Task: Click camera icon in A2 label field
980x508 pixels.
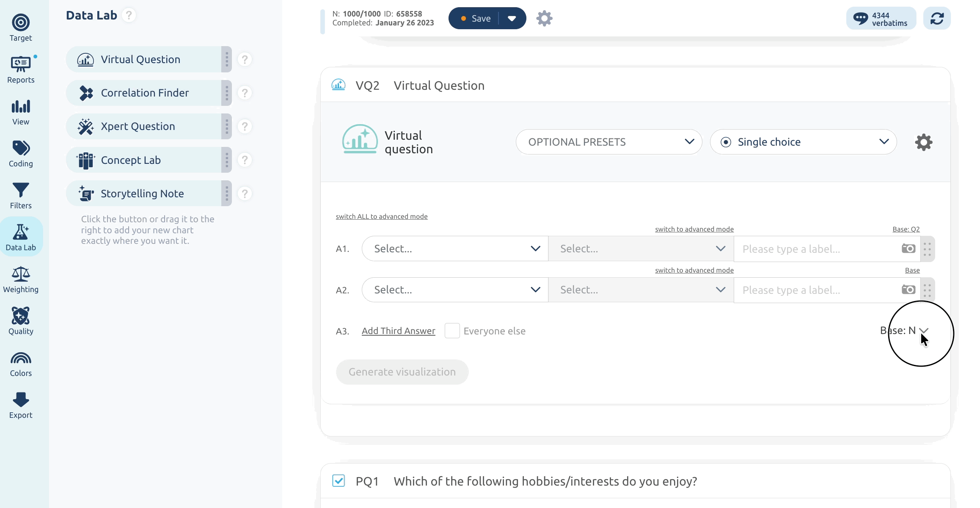Action: [x=908, y=290]
